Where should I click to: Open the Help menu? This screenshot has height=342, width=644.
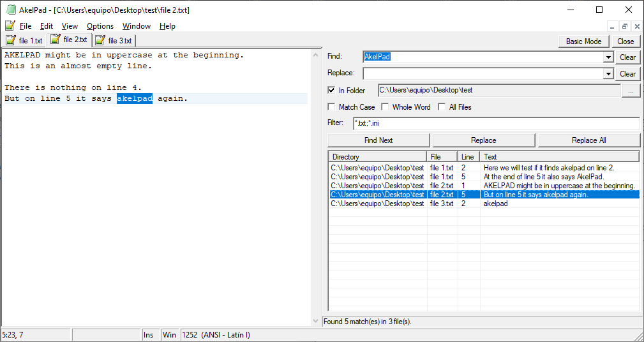point(167,26)
